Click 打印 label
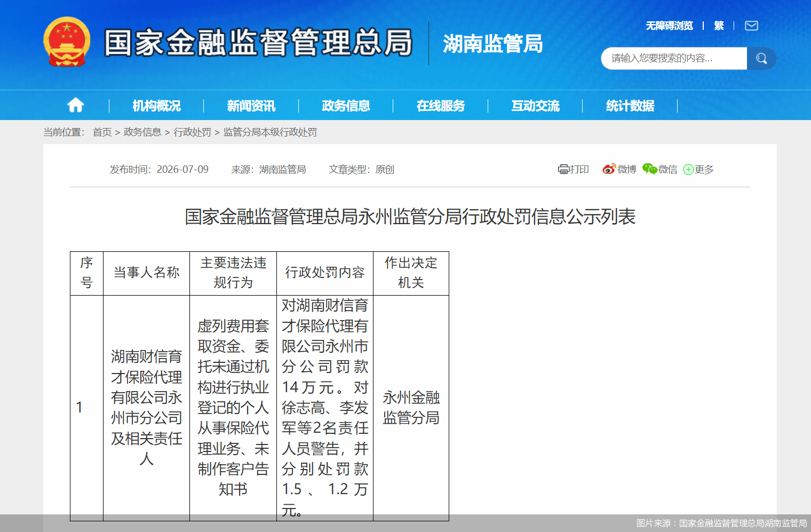Image resolution: width=811 pixels, height=532 pixels. point(579,170)
